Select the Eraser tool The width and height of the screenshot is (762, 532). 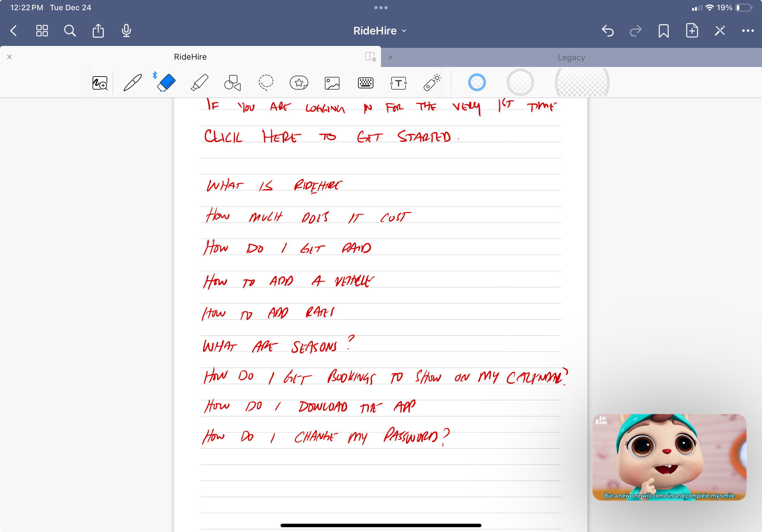tap(166, 83)
